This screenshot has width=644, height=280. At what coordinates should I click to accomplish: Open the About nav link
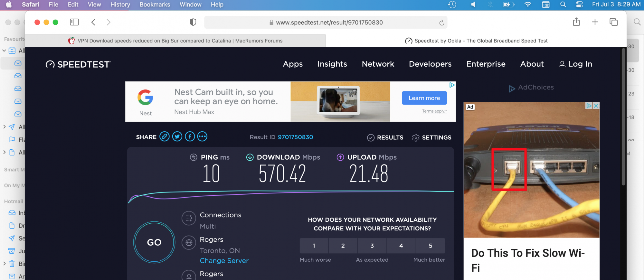pyautogui.click(x=532, y=64)
